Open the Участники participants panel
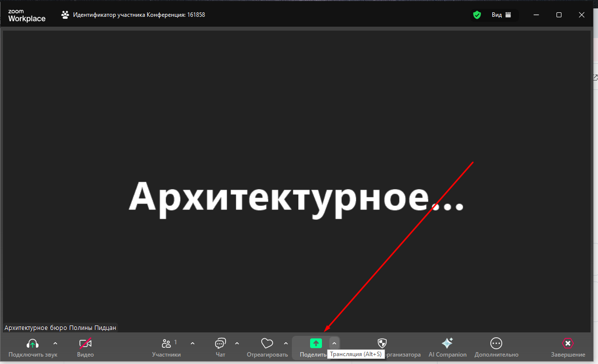Image resolution: width=598 pixels, height=364 pixels. pos(166,343)
